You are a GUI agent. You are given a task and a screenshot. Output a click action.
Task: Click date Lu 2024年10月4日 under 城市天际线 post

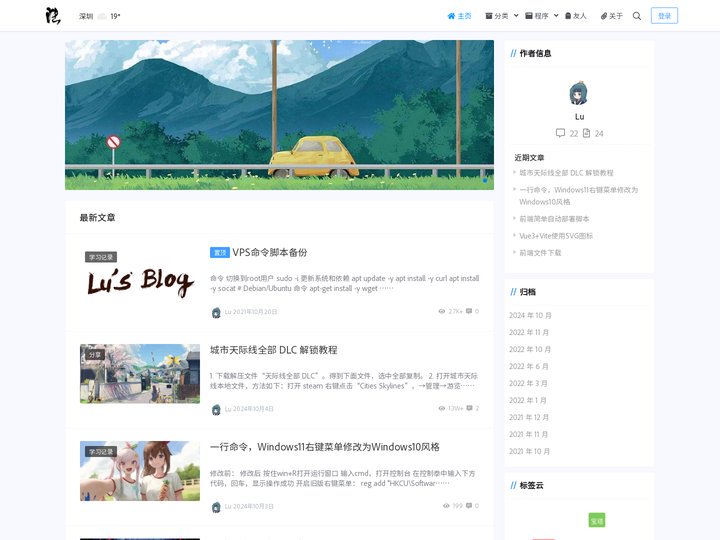pyautogui.click(x=249, y=409)
